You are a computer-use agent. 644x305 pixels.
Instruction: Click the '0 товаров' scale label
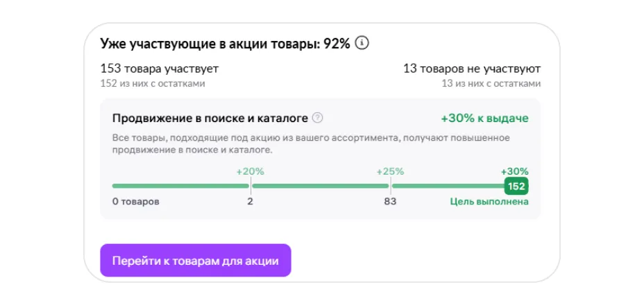(136, 202)
